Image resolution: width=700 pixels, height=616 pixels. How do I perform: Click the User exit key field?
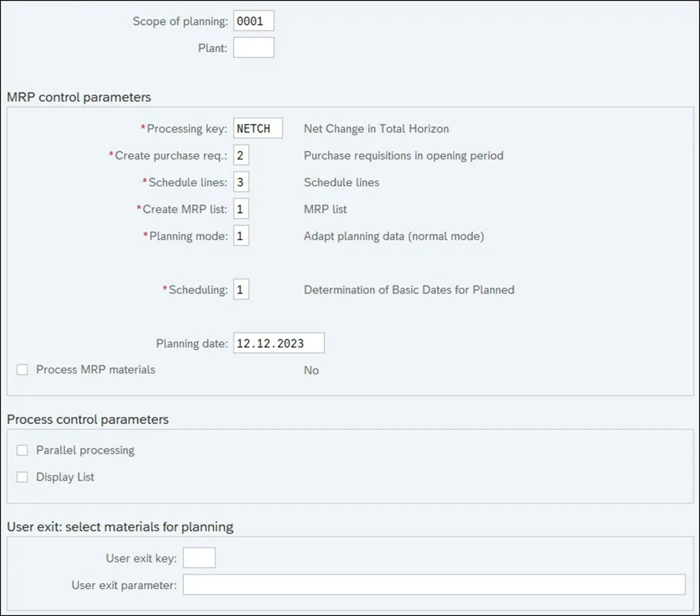coord(199,558)
